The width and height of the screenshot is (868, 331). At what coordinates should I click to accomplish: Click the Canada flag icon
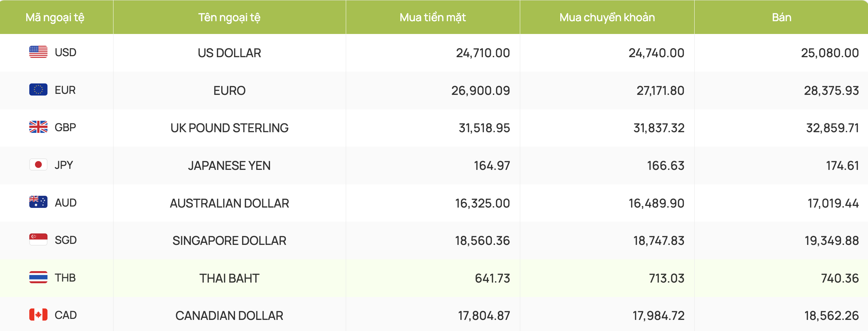pyautogui.click(x=38, y=315)
